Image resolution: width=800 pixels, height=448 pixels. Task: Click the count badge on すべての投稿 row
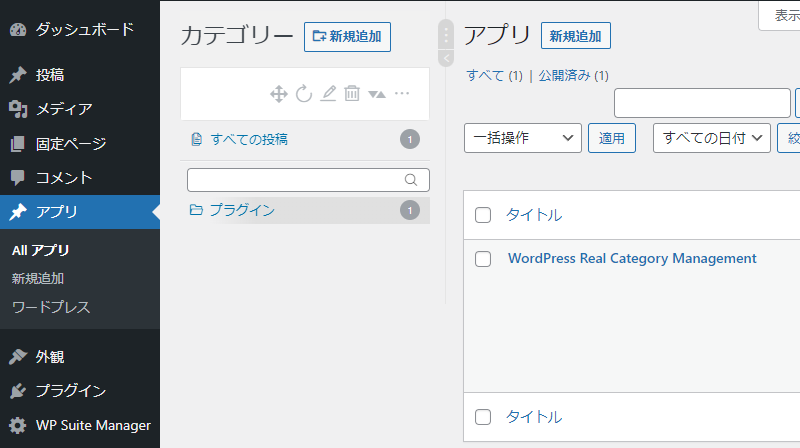[x=410, y=139]
